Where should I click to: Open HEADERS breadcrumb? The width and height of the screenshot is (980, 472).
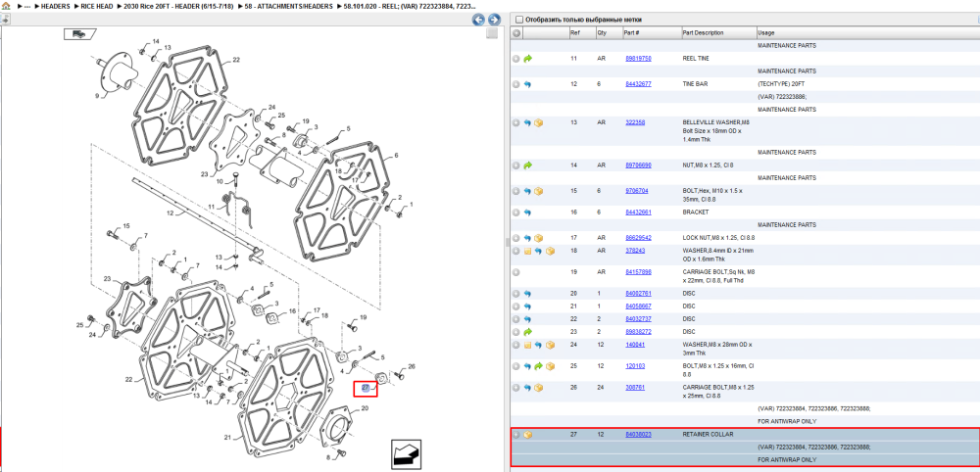(x=56, y=6)
